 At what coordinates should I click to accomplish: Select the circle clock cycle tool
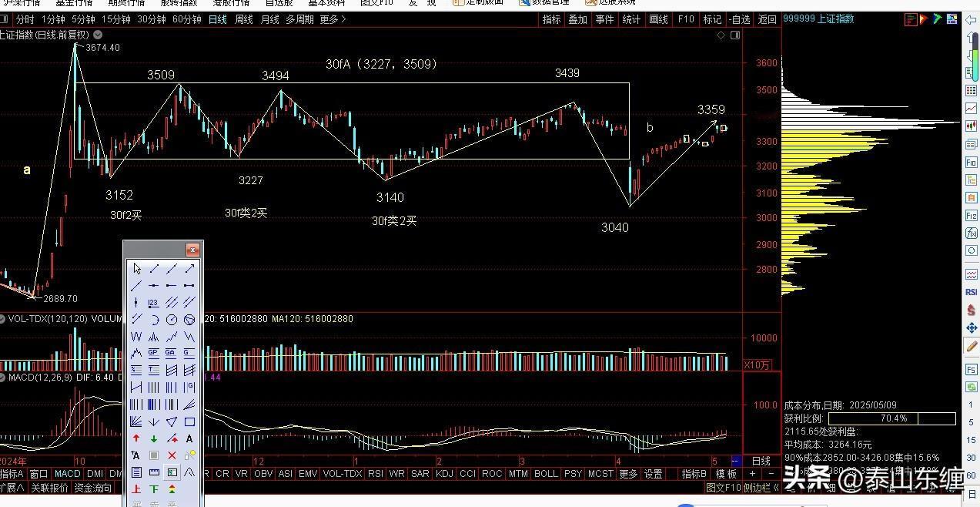tap(172, 320)
